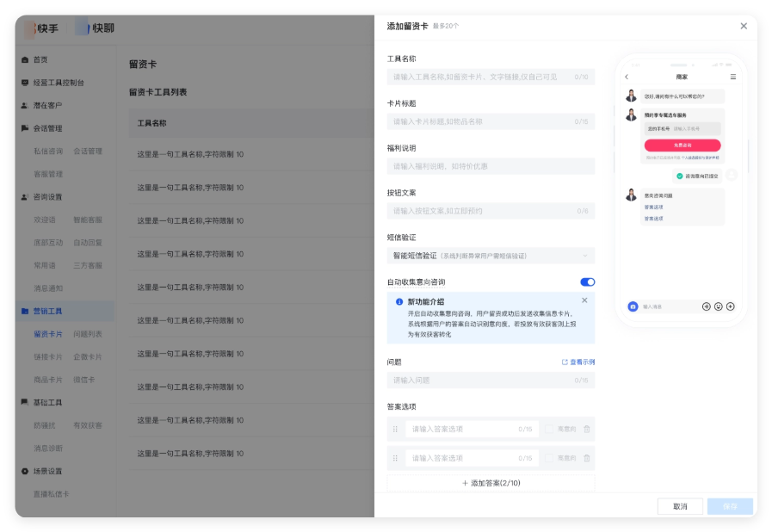The image size is (772, 532).
Task: Check the 高意向 checkbox on the first answer option
Action: [549, 429]
